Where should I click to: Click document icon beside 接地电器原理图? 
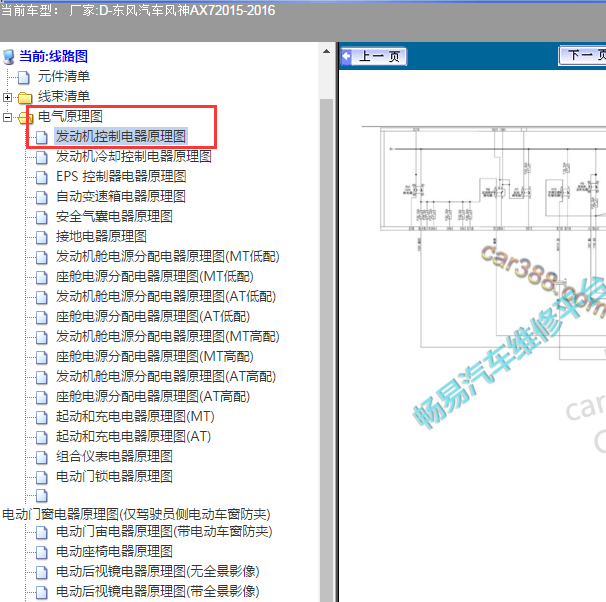[42, 237]
